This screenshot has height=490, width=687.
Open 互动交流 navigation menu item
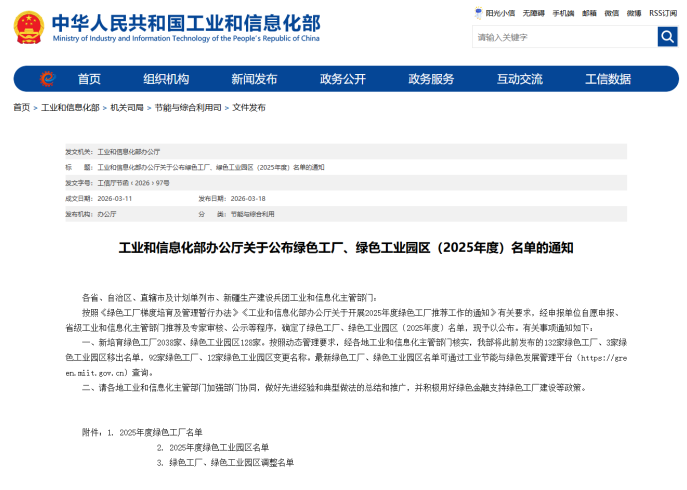pos(520,79)
